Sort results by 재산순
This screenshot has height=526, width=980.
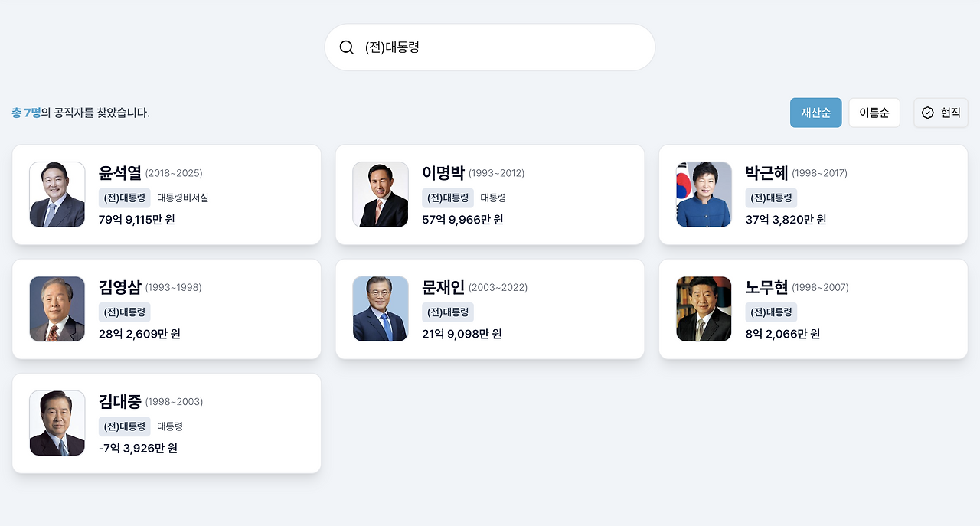click(815, 113)
